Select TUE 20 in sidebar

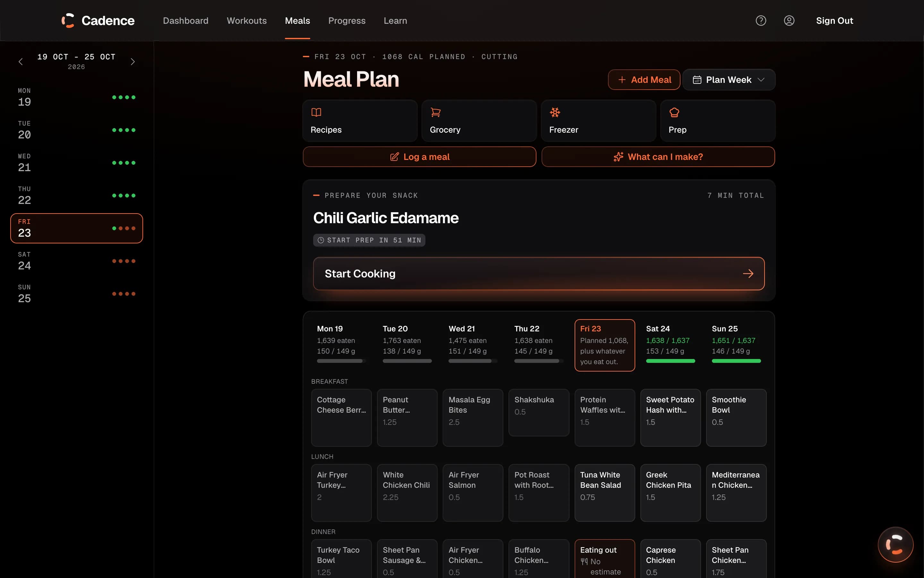(x=76, y=130)
